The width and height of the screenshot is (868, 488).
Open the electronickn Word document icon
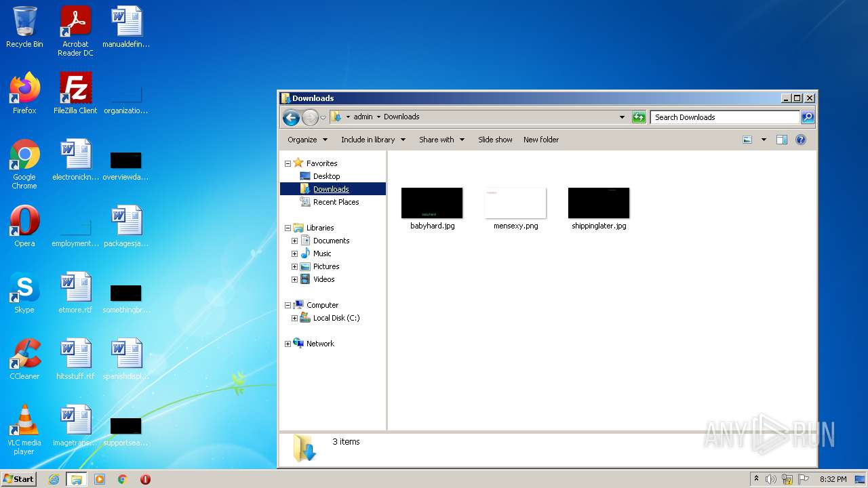coord(75,160)
